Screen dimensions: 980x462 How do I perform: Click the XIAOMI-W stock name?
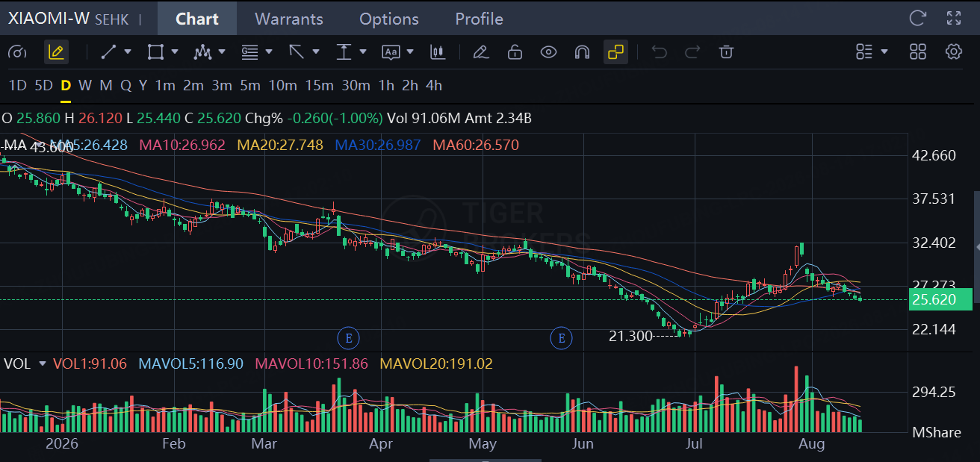49,19
